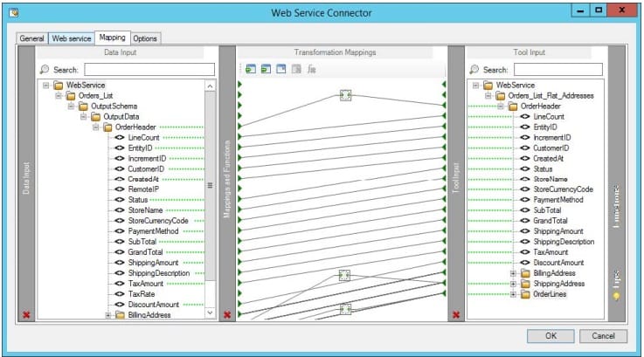Switch to the General tab
Screen dimensions: 644x357
[32, 38]
